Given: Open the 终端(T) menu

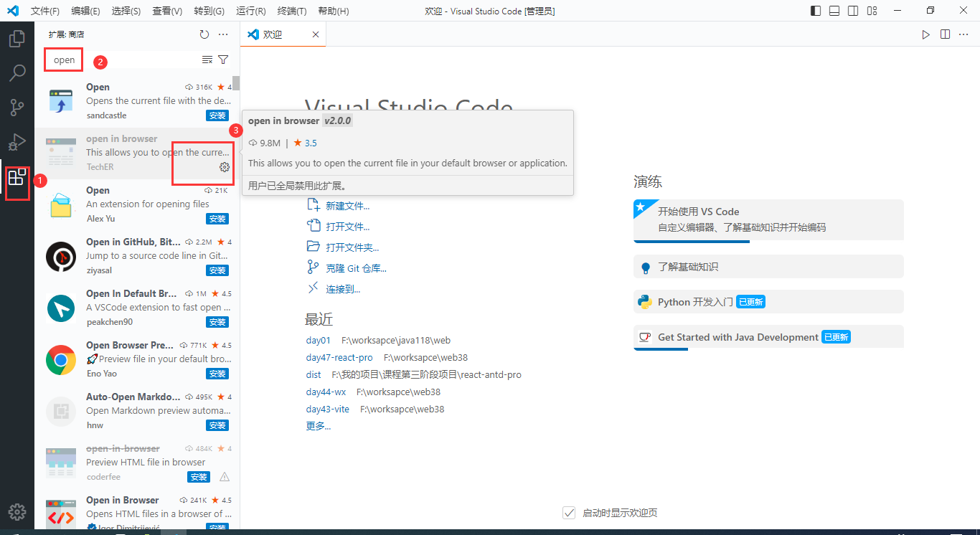Looking at the screenshot, I should pyautogui.click(x=292, y=11).
